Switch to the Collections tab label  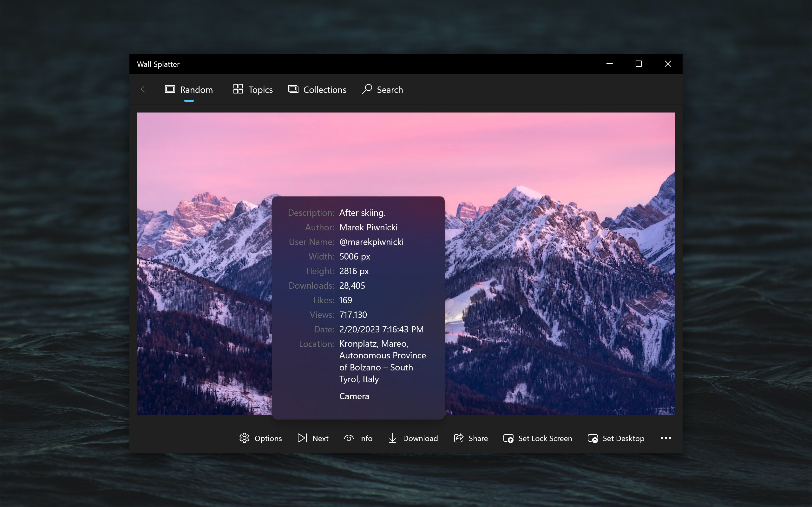coord(324,90)
